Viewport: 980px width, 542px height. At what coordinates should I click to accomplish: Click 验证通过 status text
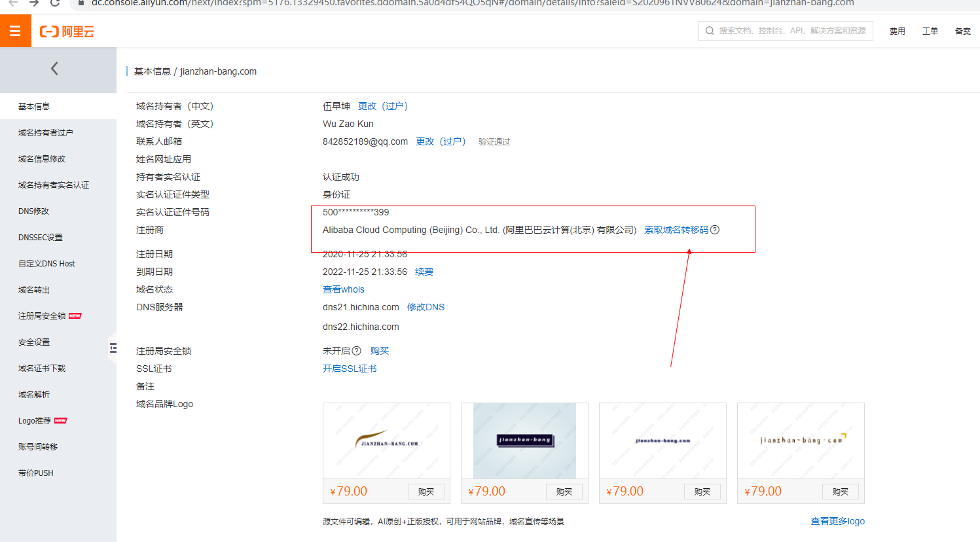pyautogui.click(x=494, y=142)
